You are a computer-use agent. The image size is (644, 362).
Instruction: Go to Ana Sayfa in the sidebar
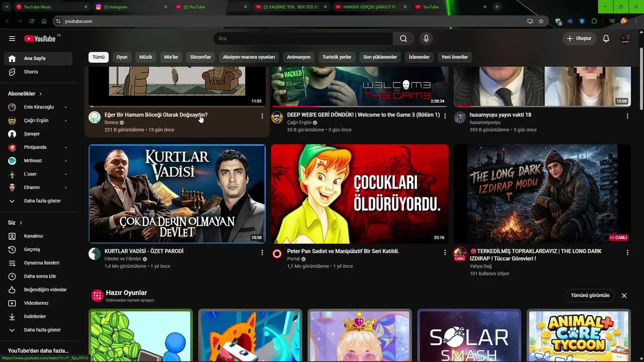coord(38,58)
